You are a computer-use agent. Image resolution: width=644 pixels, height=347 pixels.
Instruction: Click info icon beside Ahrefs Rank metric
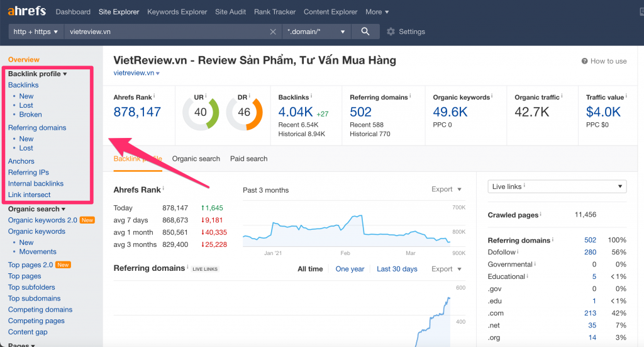click(154, 96)
